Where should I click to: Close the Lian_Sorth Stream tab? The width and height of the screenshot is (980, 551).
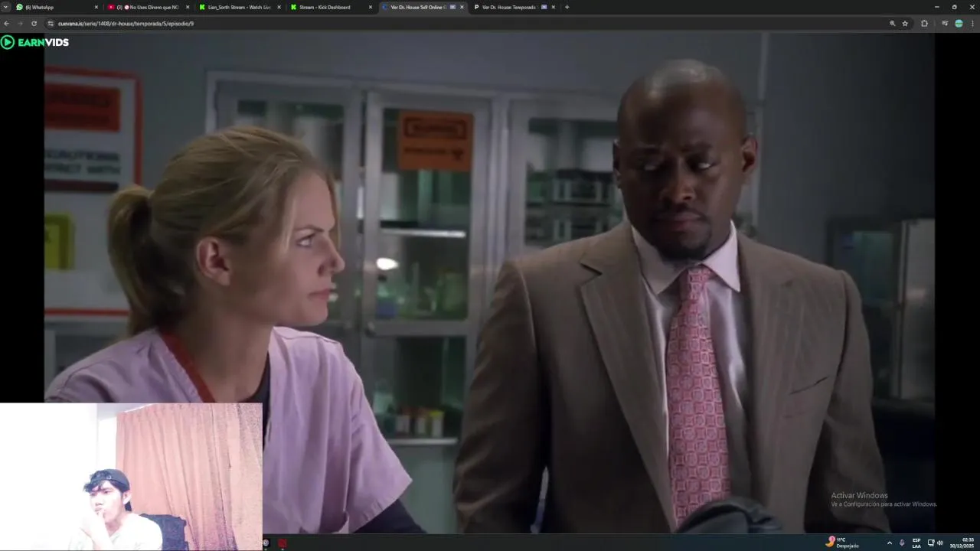pyautogui.click(x=279, y=7)
